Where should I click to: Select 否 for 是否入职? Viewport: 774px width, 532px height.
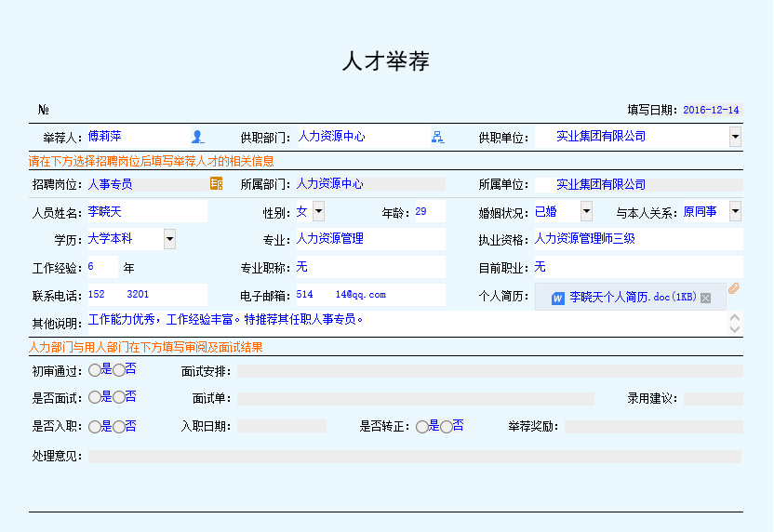pyautogui.click(x=119, y=427)
